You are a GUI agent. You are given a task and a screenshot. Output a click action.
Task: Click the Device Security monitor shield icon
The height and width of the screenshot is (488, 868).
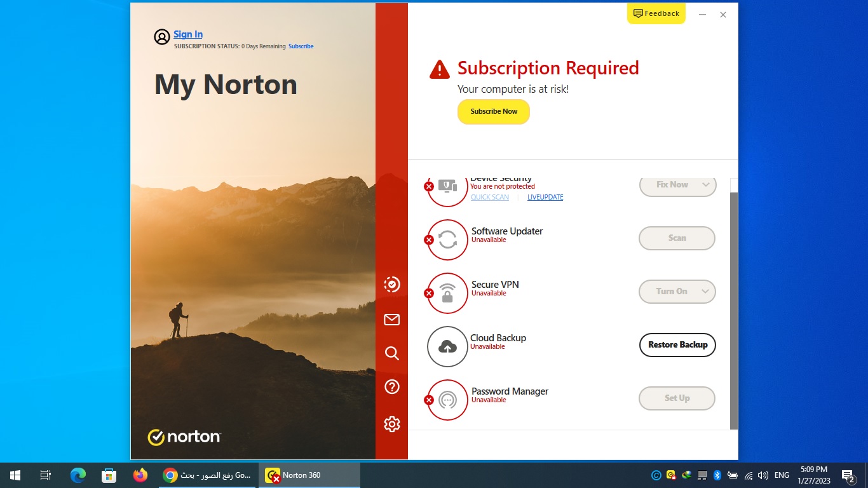click(447, 186)
